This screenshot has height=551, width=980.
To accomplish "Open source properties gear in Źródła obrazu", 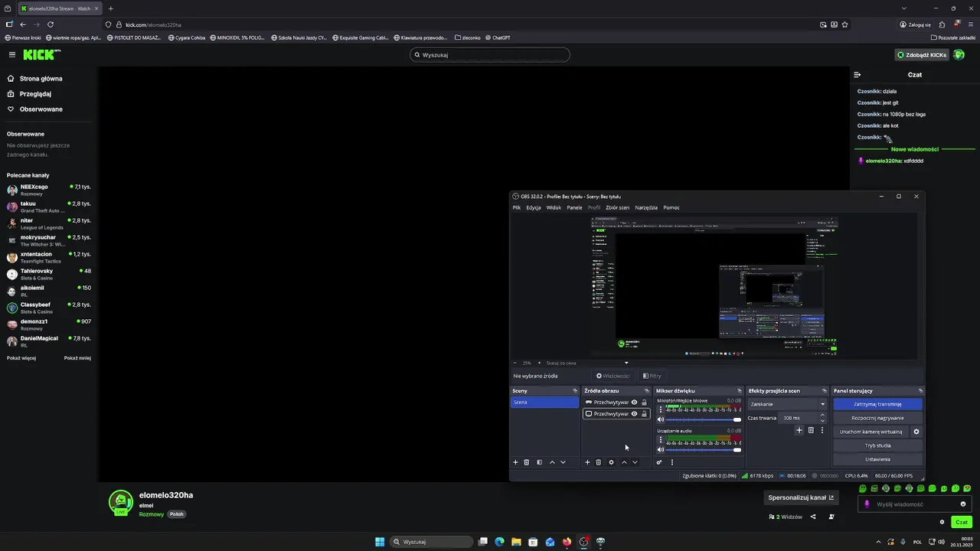I will pos(611,462).
